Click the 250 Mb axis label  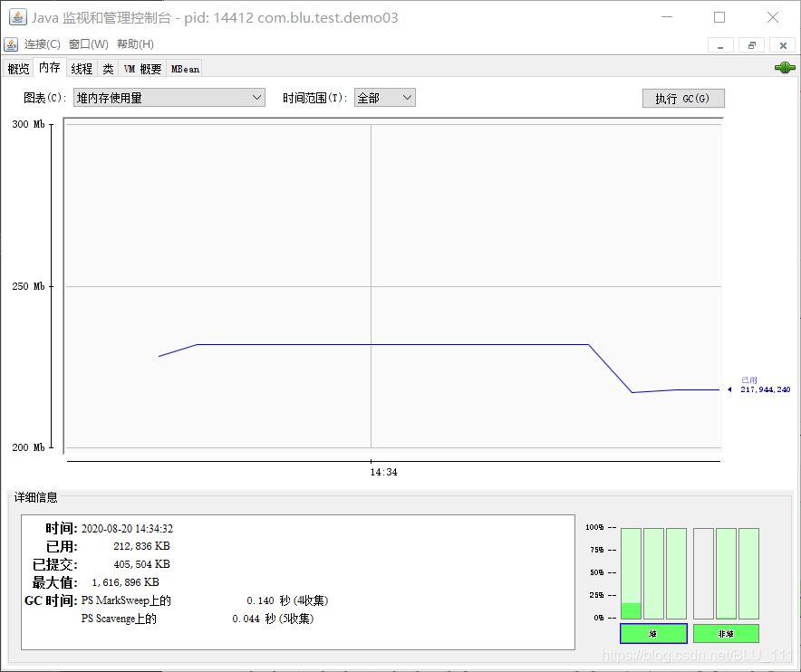pyautogui.click(x=29, y=286)
